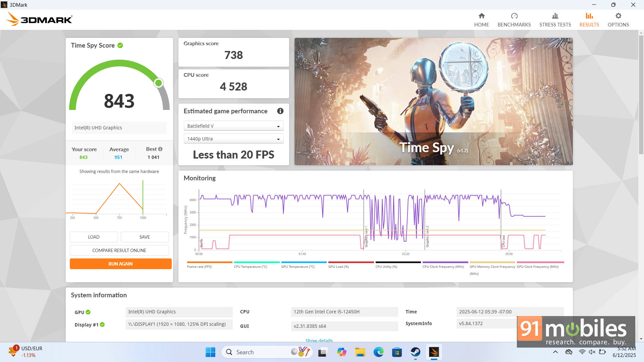644x362 pixels.
Task: Open Steam from the taskbar
Action: pos(415,352)
